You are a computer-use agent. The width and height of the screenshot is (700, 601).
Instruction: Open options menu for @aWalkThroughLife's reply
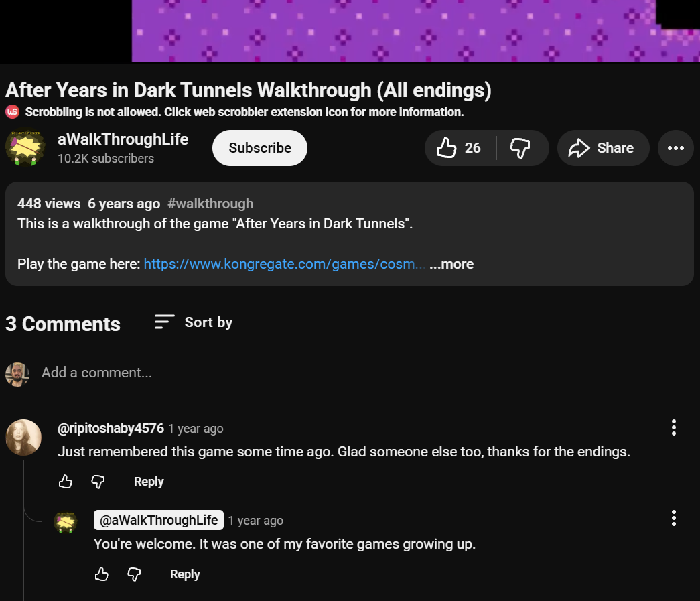pyautogui.click(x=673, y=518)
